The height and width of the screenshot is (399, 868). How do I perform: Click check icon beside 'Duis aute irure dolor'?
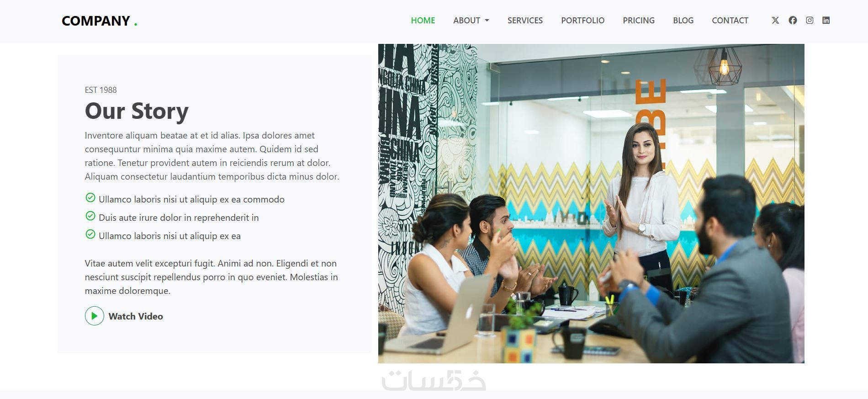pyautogui.click(x=90, y=216)
